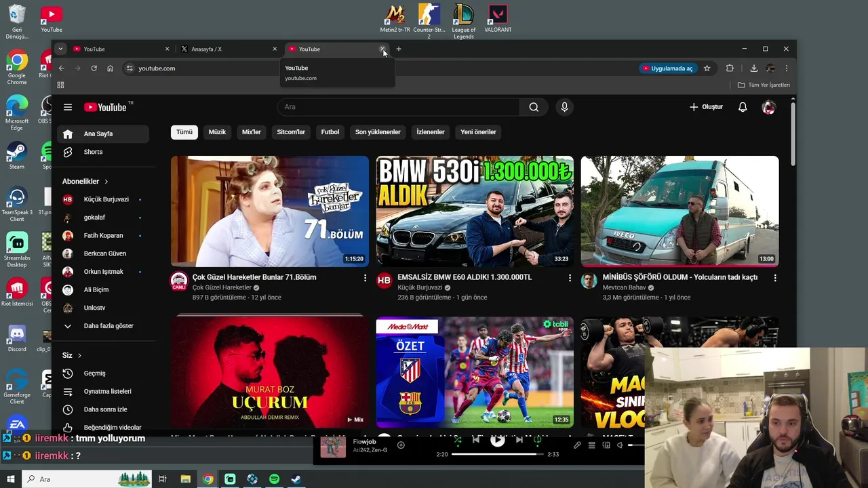Open the Fatih Koparan subscription
The image size is (868, 488).
[x=103, y=235]
